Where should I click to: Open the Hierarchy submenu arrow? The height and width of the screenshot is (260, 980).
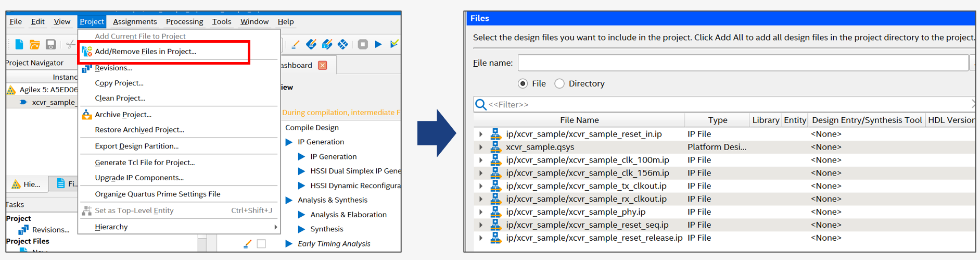[x=275, y=227]
